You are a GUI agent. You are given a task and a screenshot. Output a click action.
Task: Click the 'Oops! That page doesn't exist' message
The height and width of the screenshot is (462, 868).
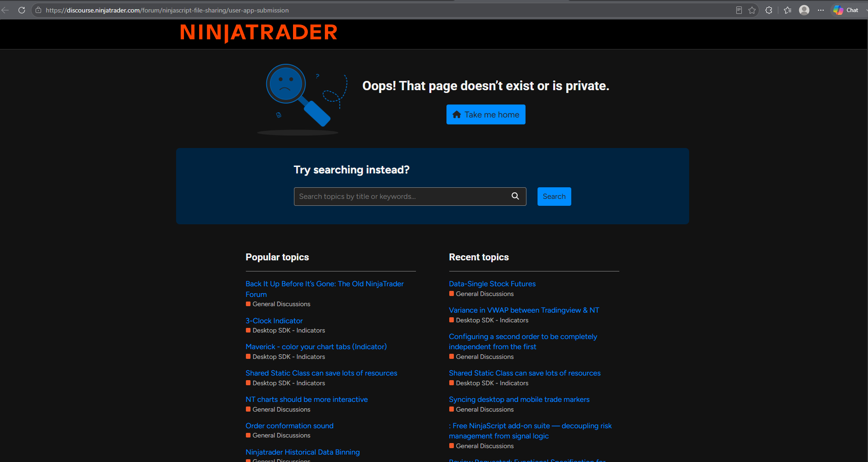(x=486, y=86)
